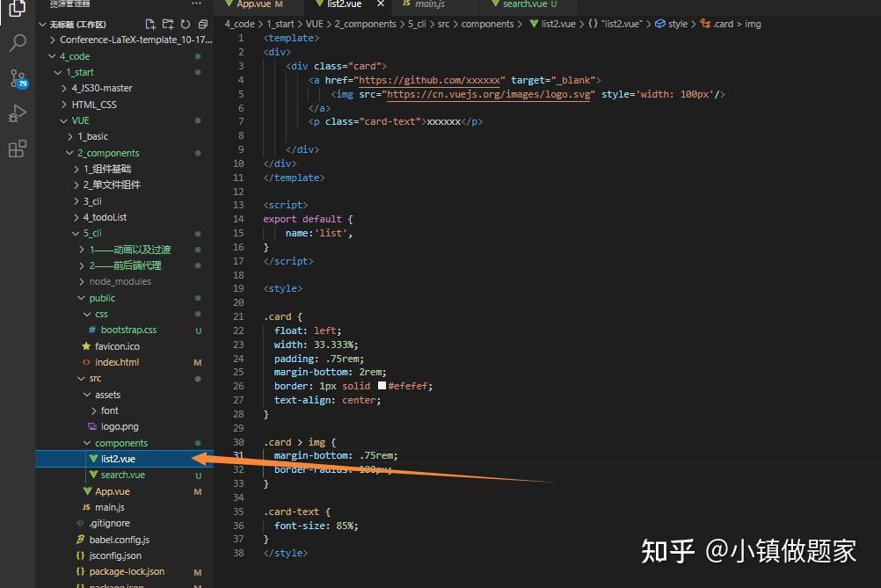Open the Explorer view in activity bar
The width and height of the screenshot is (881, 588).
click(x=18, y=8)
